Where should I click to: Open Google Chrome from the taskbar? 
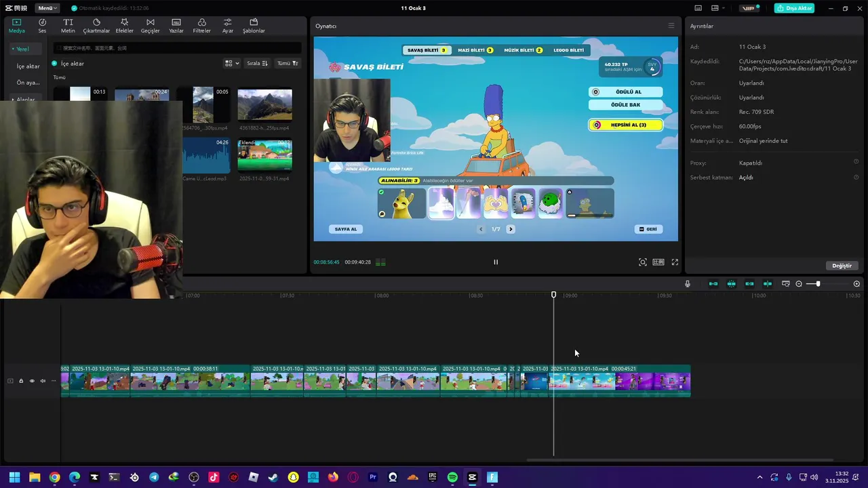point(54,477)
